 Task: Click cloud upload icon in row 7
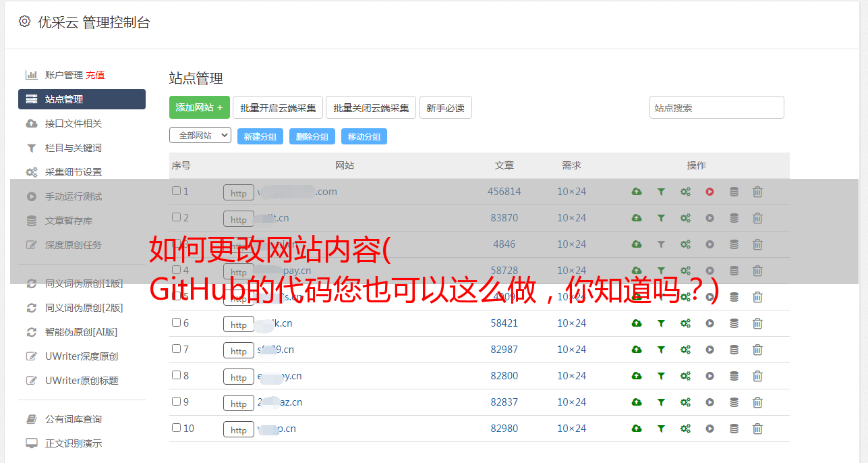637,350
